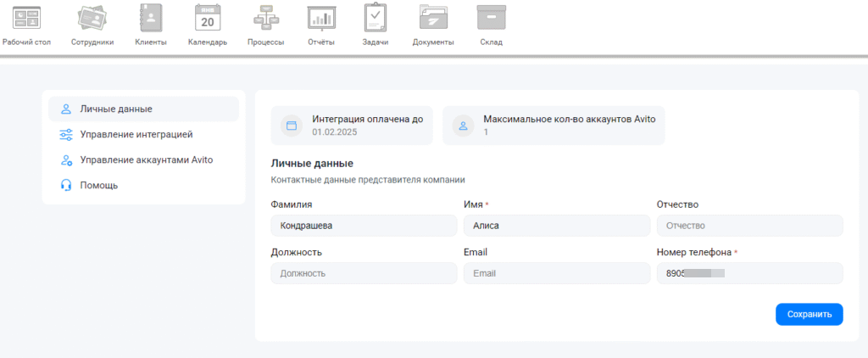Open the Склад box icon
This screenshot has height=358, width=868.
491,18
